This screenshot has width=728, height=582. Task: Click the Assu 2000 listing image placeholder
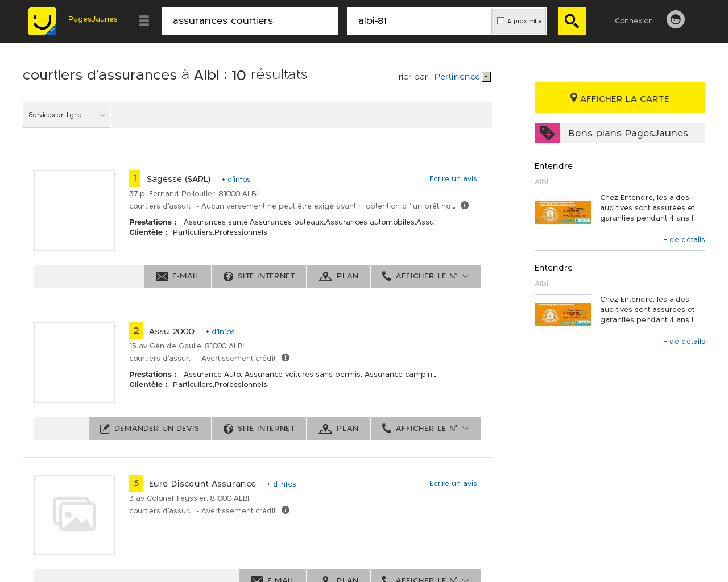coord(75,363)
